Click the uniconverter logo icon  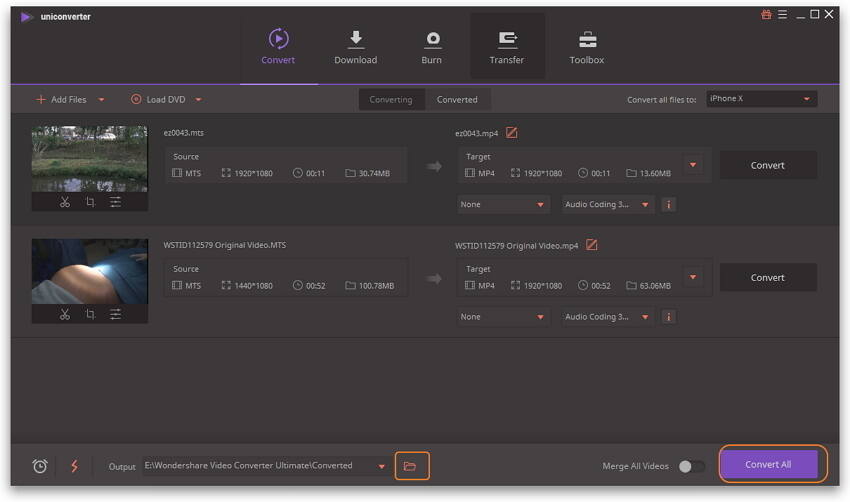(25, 17)
